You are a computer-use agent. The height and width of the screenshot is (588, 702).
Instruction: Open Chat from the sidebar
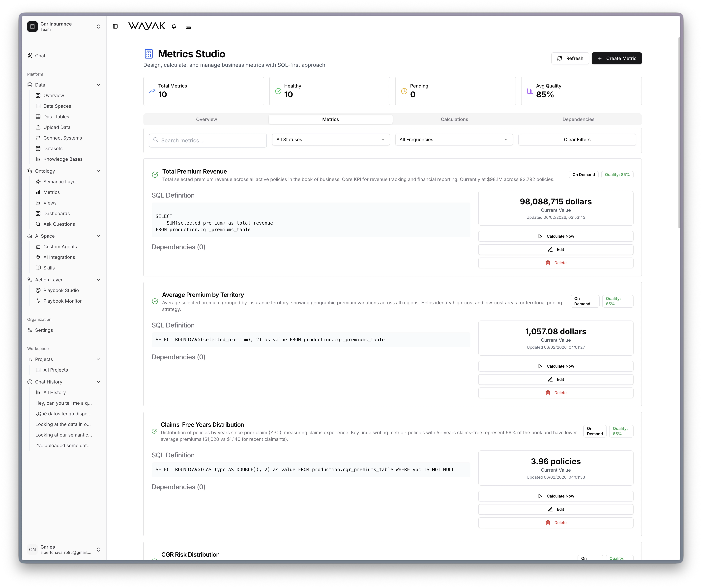coord(40,56)
